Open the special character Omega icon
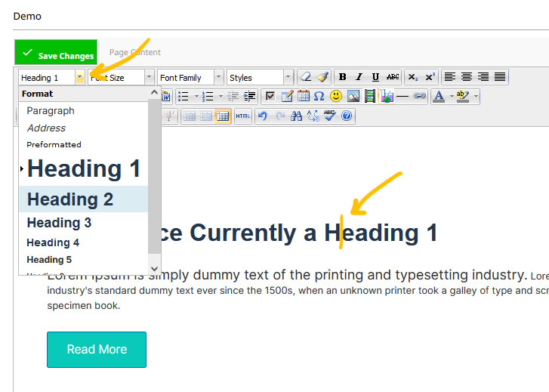Viewport: 549px width, 392px height. [x=319, y=97]
